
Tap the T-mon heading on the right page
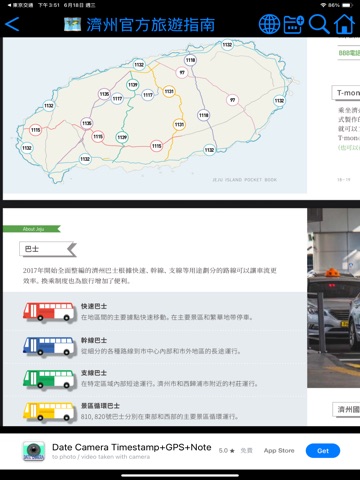pos(346,93)
